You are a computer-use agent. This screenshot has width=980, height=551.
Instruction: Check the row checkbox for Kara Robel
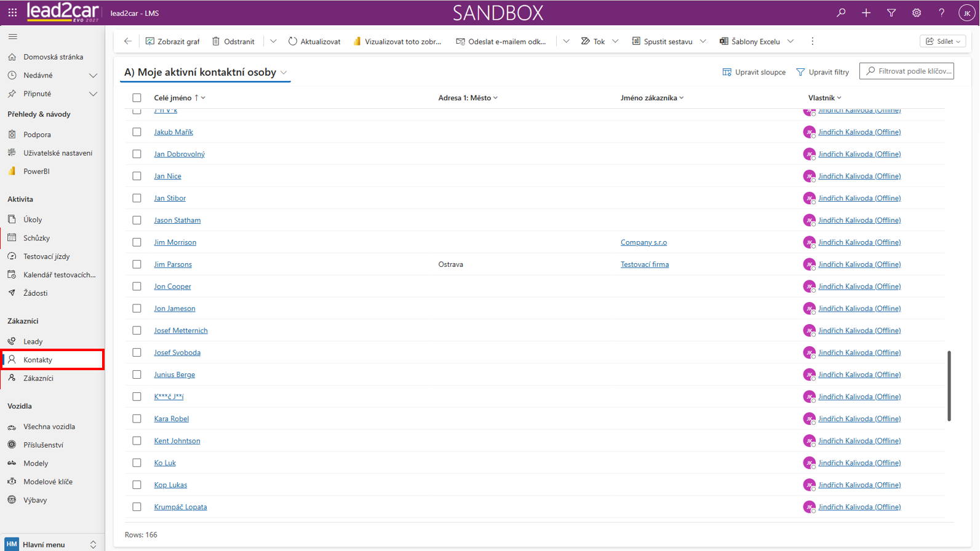(x=137, y=419)
